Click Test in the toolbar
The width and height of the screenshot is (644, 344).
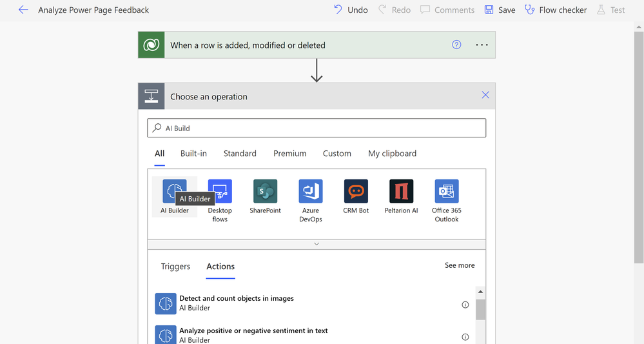[x=610, y=10]
